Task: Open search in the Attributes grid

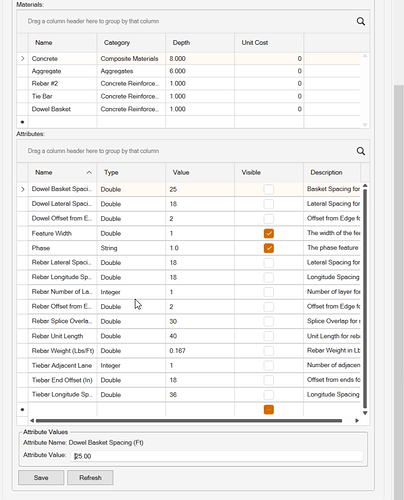Action: click(361, 151)
